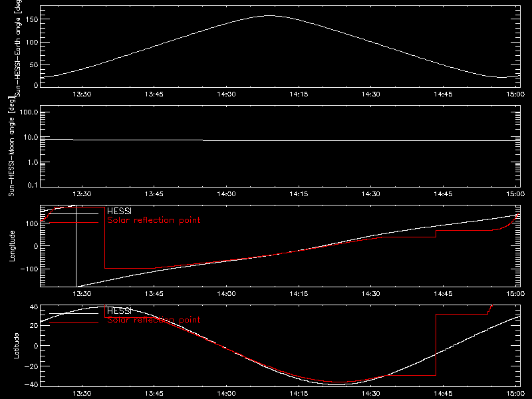Click the 10.0 tick on the Moon angle plot

31,137
